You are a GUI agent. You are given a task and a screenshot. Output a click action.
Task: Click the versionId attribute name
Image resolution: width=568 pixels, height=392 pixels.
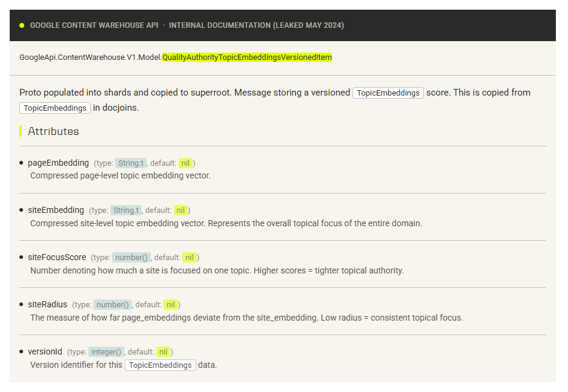click(45, 351)
